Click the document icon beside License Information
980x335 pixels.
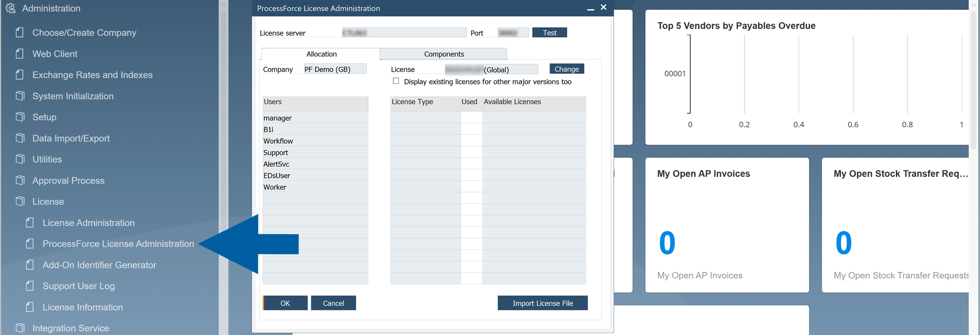point(30,307)
